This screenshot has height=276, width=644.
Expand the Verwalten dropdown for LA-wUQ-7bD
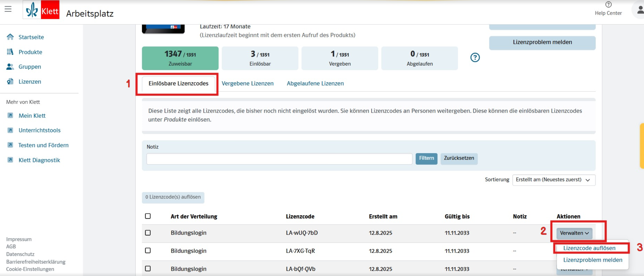[x=574, y=233]
